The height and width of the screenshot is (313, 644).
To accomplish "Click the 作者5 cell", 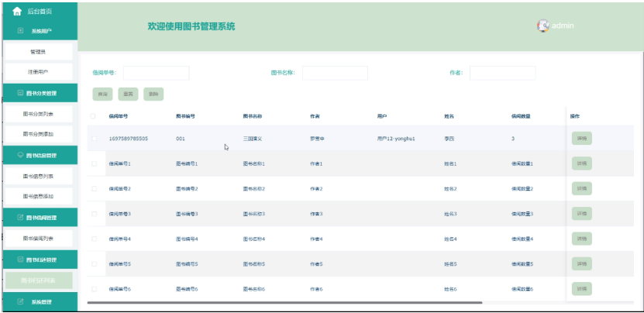I will pyautogui.click(x=316, y=264).
